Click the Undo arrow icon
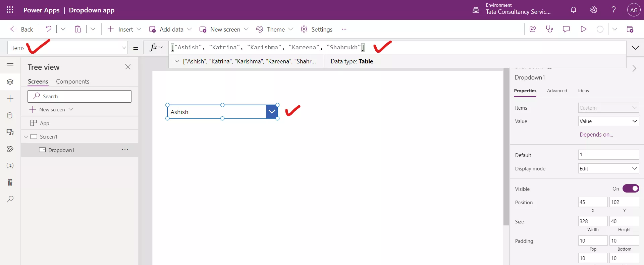 click(48, 29)
